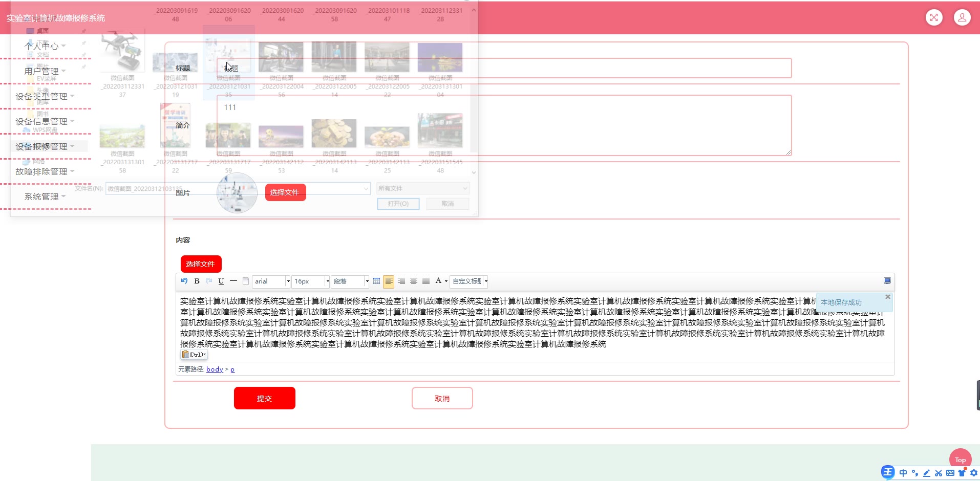Toggle underline formatting in the editor
Viewport: 980px width, 481px height.
click(x=221, y=281)
